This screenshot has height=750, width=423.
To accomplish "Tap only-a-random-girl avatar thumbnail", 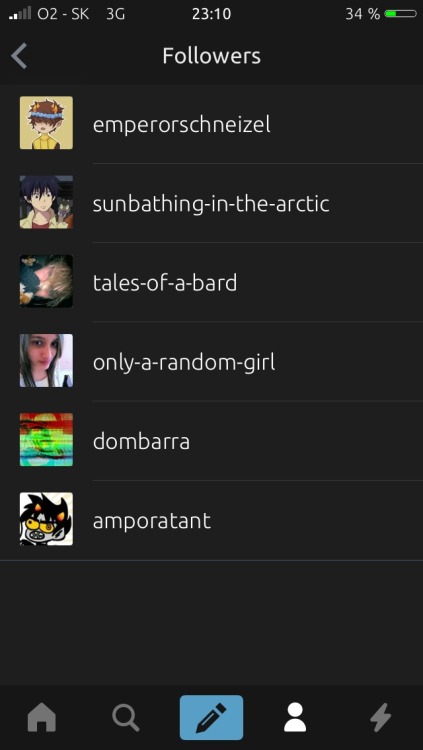I will point(46,360).
